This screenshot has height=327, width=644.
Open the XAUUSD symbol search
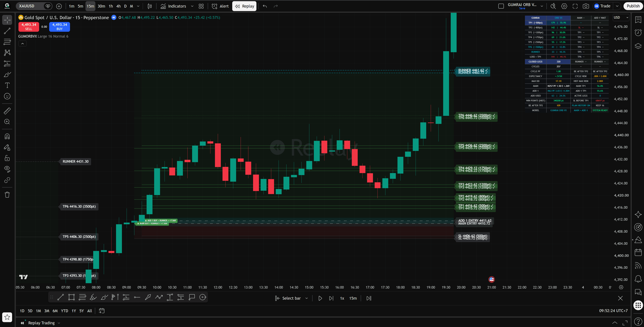[30, 6]
